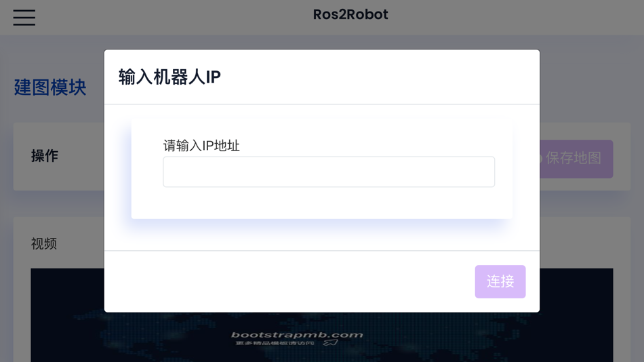Click the 保存地图 save map button
The height and width of the screenshot is (362, 644).
pos(576,159)
